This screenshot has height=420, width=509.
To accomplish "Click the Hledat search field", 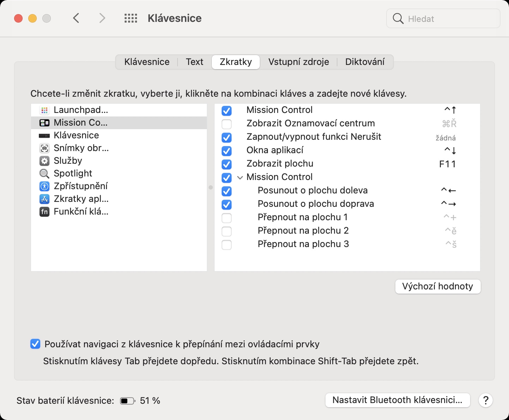I will pyautogui.click(x=448, y=19).
